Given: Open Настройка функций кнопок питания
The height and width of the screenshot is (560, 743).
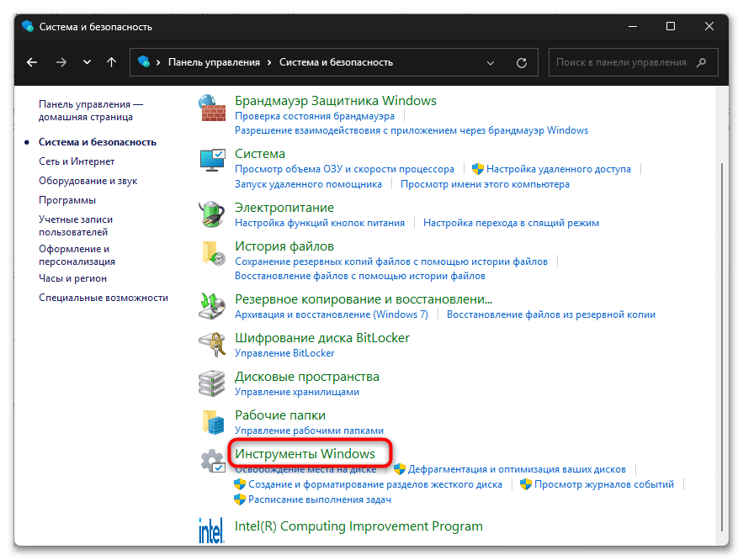Looking at the screenshot, I should point(320,223).
